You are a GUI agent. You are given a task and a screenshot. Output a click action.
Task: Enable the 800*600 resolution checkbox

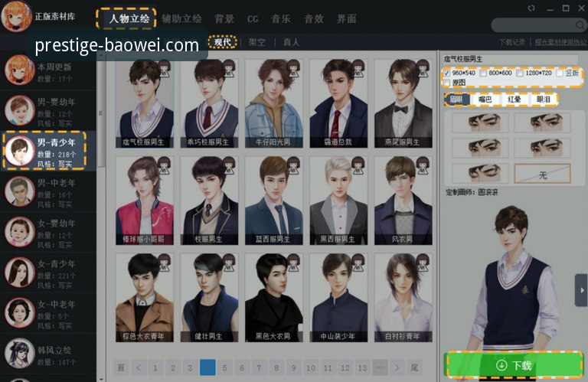coord(482,73)
